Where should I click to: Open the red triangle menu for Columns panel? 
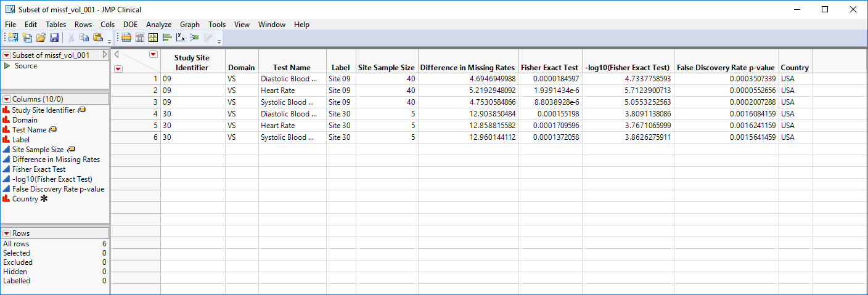click(x=7, y=99)
